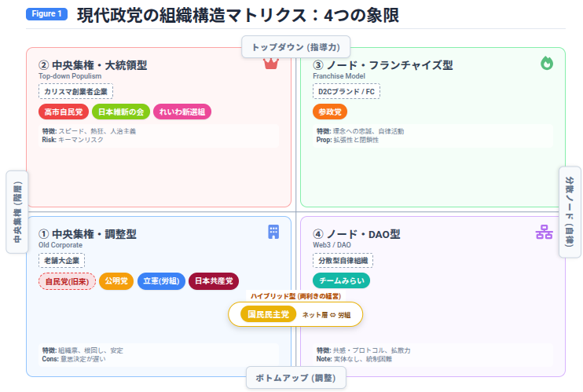Select the れいわ新選組 pink tag
This screenshot has width=583, height=392.
pyautogui.click(x=182, y=112)
